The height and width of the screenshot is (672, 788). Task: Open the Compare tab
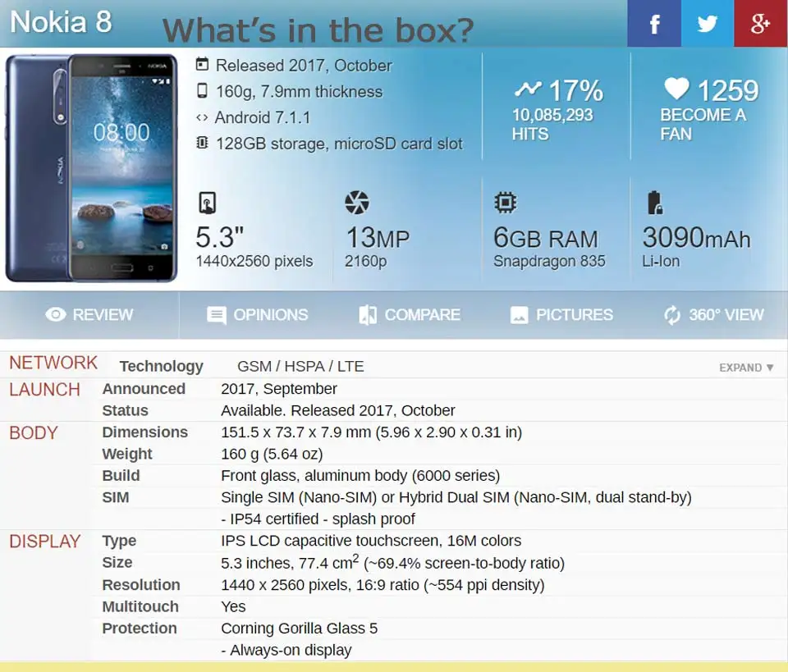410,315
